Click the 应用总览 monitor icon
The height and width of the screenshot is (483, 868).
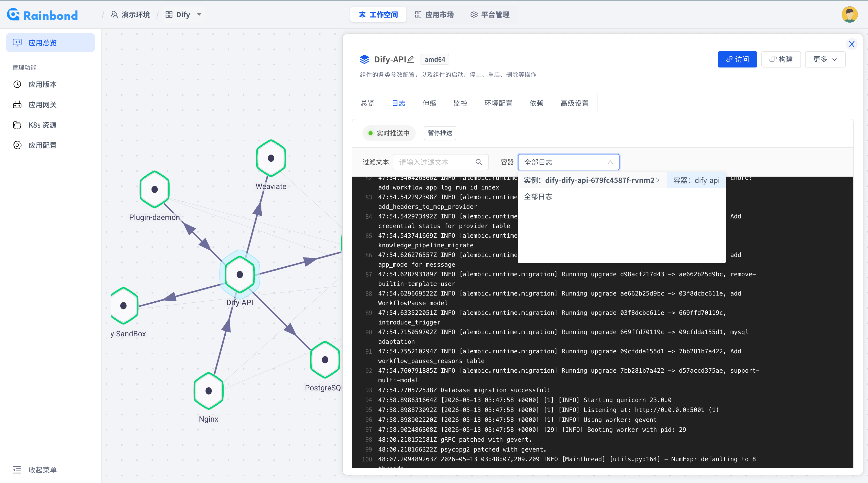(x=17, y=43)
